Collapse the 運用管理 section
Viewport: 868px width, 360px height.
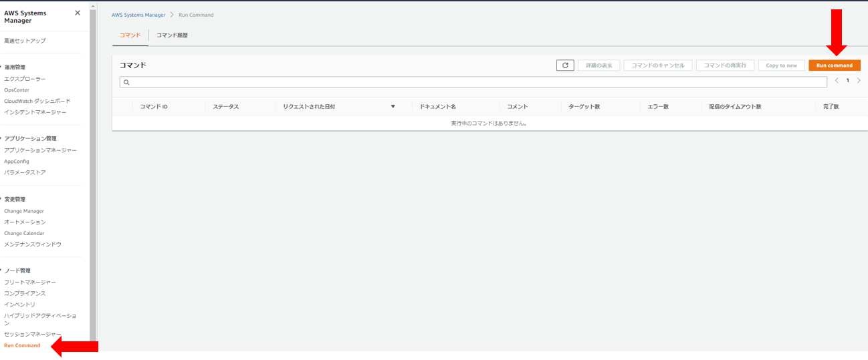(15, 67)
